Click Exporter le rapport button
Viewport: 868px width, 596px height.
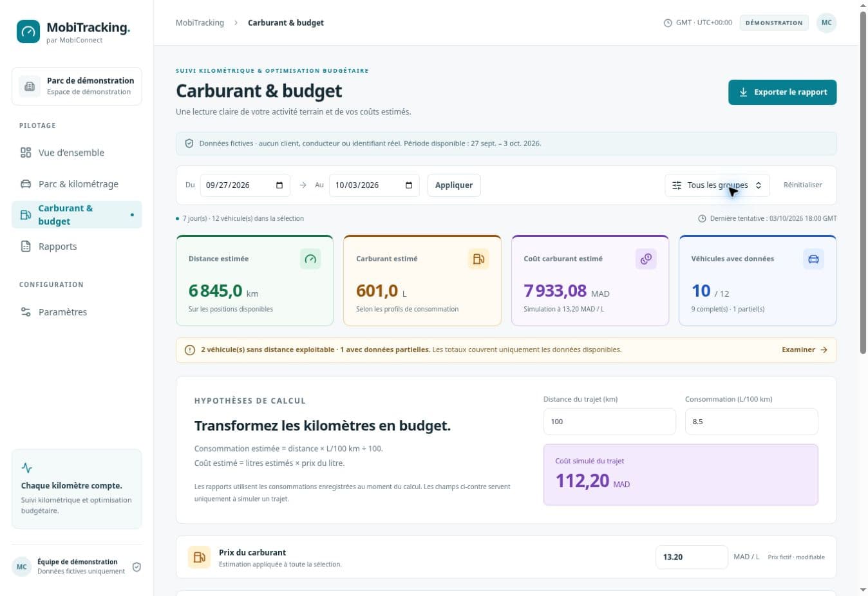click(782, 92)
